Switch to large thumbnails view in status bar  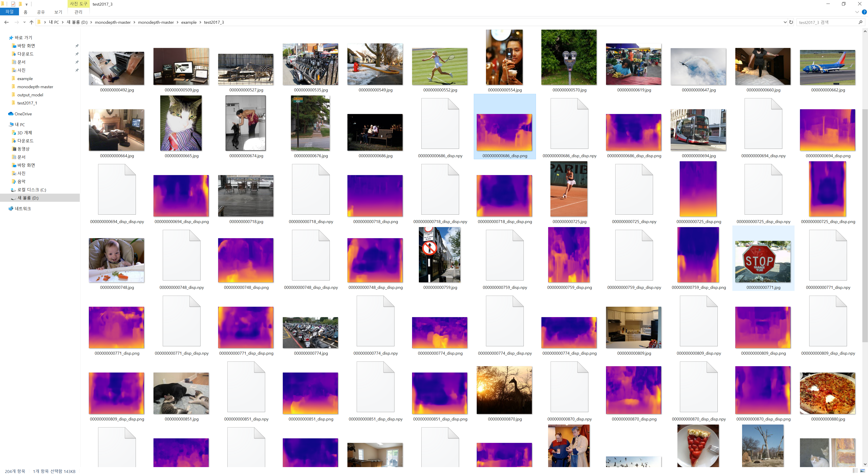862,471
